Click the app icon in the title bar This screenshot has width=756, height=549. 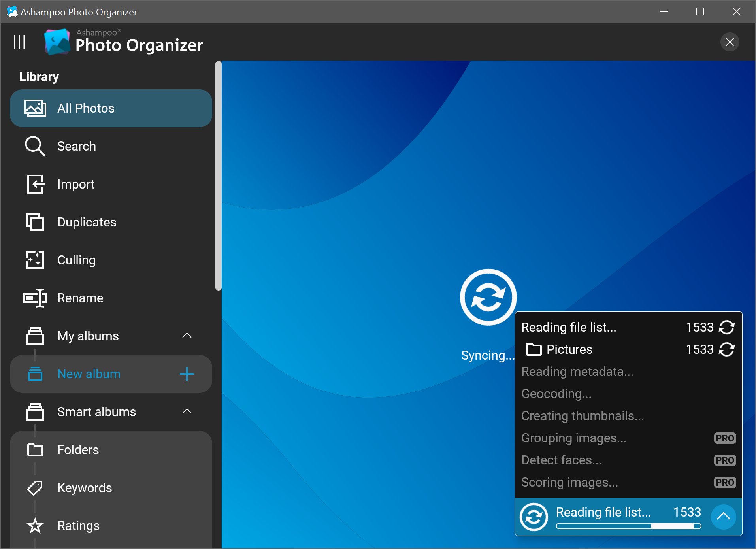[x=12, y=12]
